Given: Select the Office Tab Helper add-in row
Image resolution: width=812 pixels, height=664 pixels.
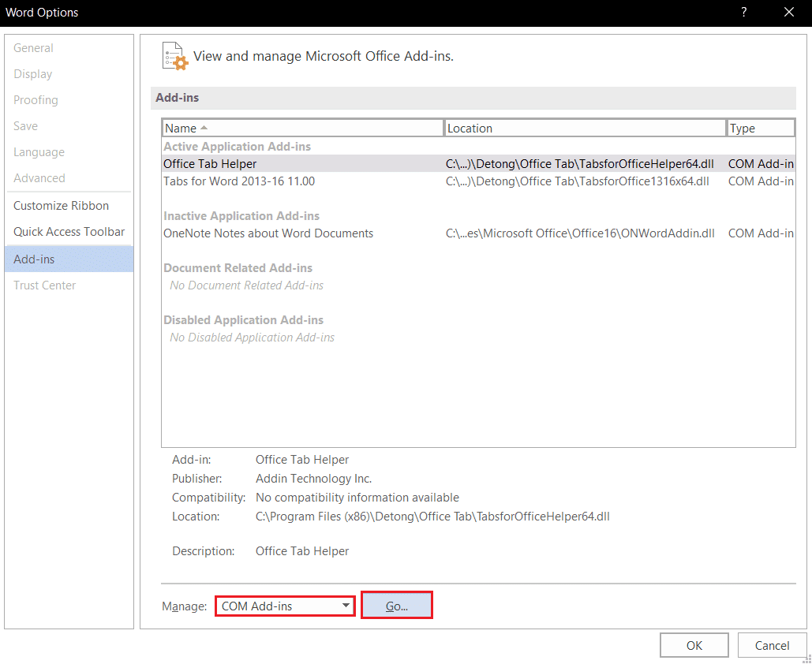Looking at the screenshot, I should [478, 163].
